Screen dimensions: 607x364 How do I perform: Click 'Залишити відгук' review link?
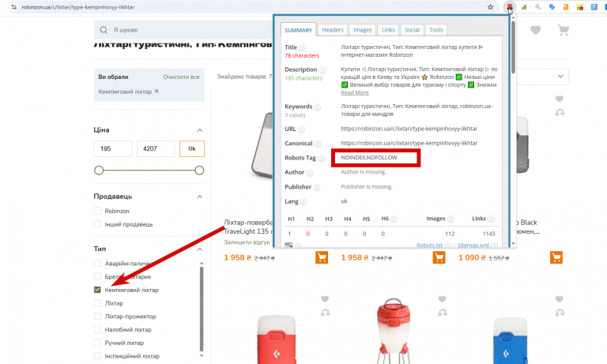(x=247, y=242)
